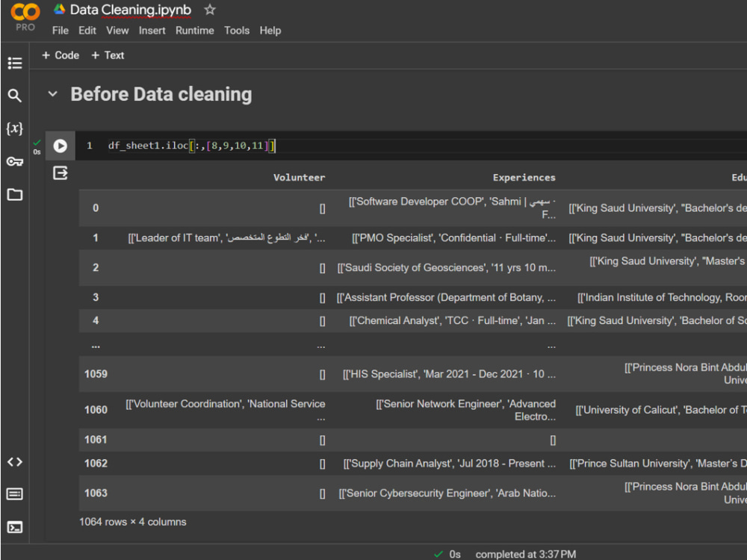Click the 'Software Developer COOP' experience cell
This screenshot has width=747, height=560.
click(x=452, y=208)
